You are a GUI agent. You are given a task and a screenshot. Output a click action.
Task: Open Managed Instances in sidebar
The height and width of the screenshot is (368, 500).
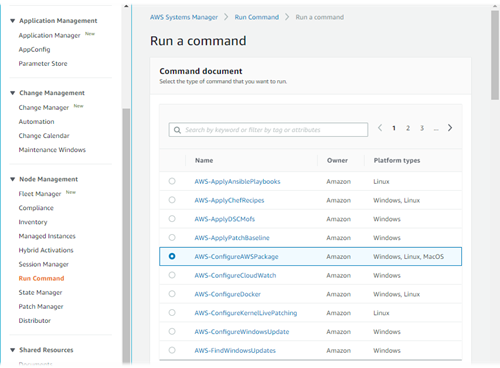[47, 236]
